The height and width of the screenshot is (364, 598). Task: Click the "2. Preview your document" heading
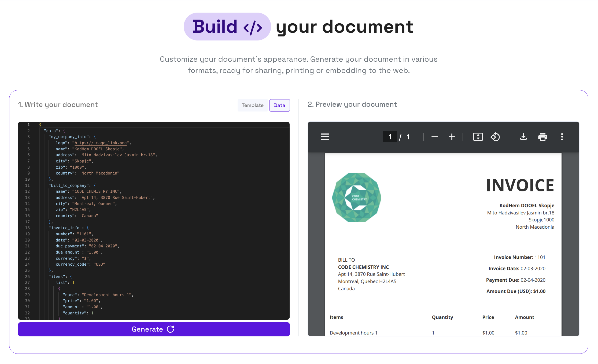pyautogui.click(x=352, y=104)
